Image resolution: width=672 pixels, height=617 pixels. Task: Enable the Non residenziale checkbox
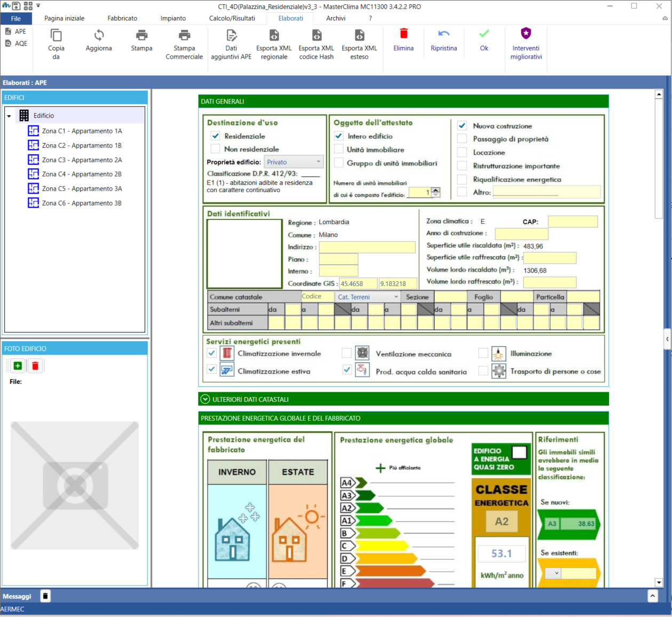pyautogui.click(x=215, y=149)
